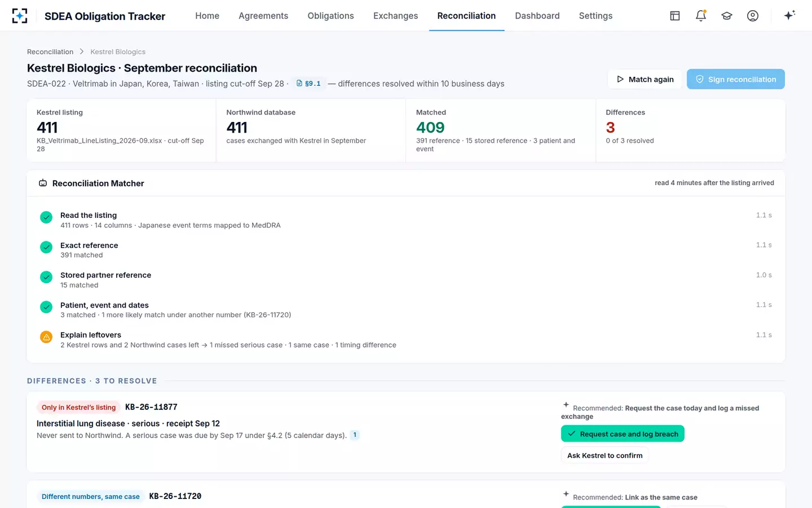Click the sparkle icon beside Link as the same case
Image resolution: width=812 pixels, height=508 pixels.
coord(566,494)
